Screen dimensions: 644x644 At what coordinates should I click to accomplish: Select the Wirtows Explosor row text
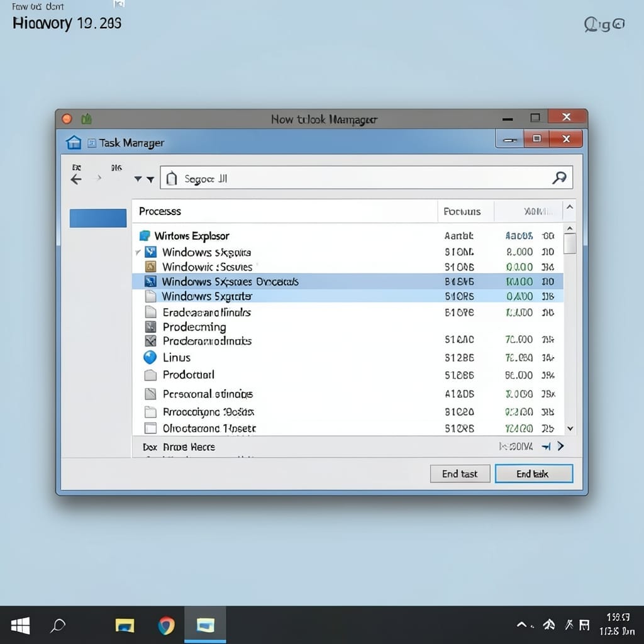(192, 236)
